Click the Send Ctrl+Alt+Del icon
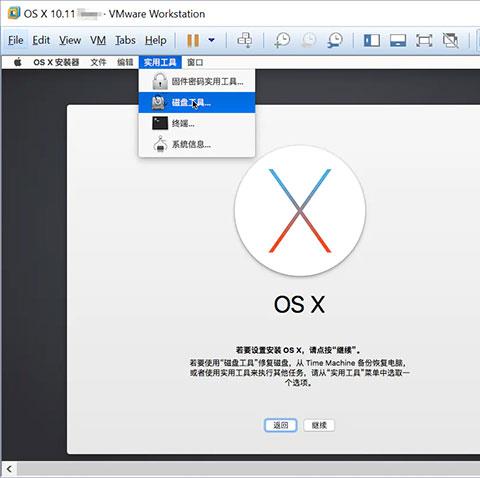The height and width of the screenshot is (478, 480). [x=245, y=40]
